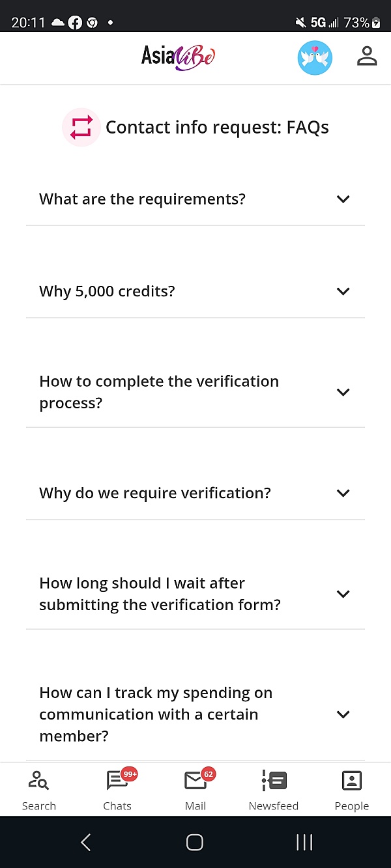Viewport: 391px width, 868px height.
Task: Open the People tab icon
Action: coord(352,789)
